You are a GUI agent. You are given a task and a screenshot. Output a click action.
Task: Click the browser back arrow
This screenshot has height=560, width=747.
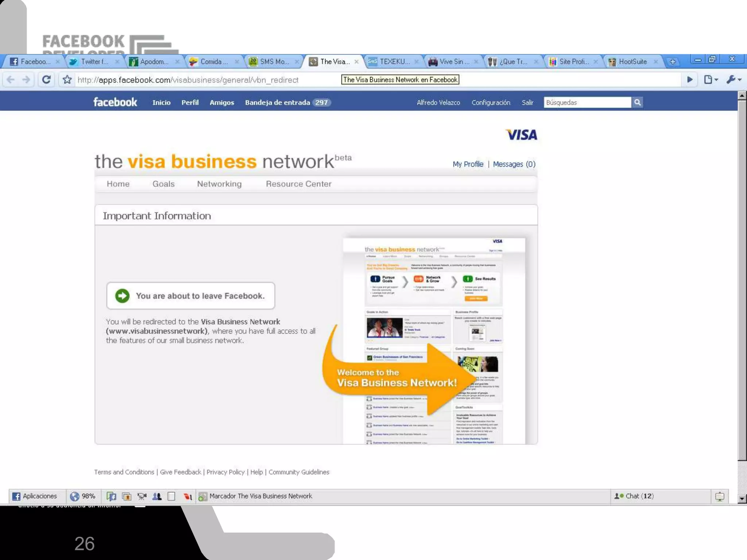[x=11, y=79]
